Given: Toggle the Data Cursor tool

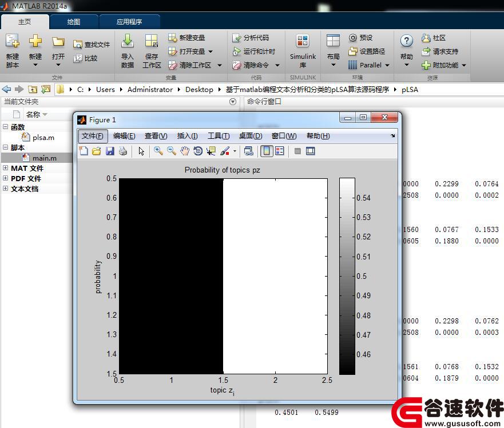Looking at the screenshot, I should point(211,151).
